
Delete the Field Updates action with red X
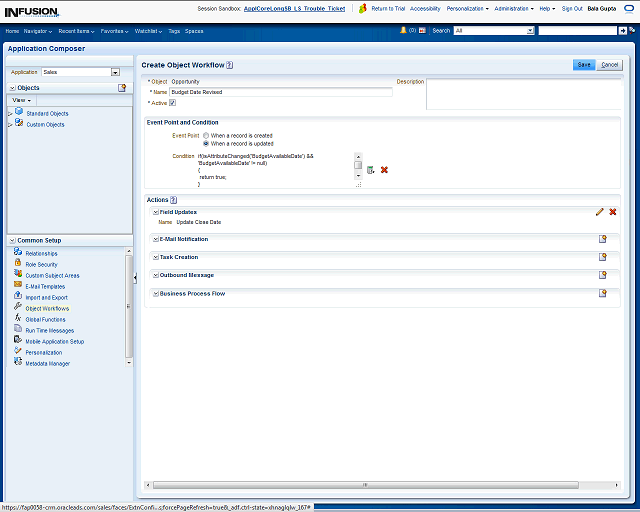click(613, 212)
